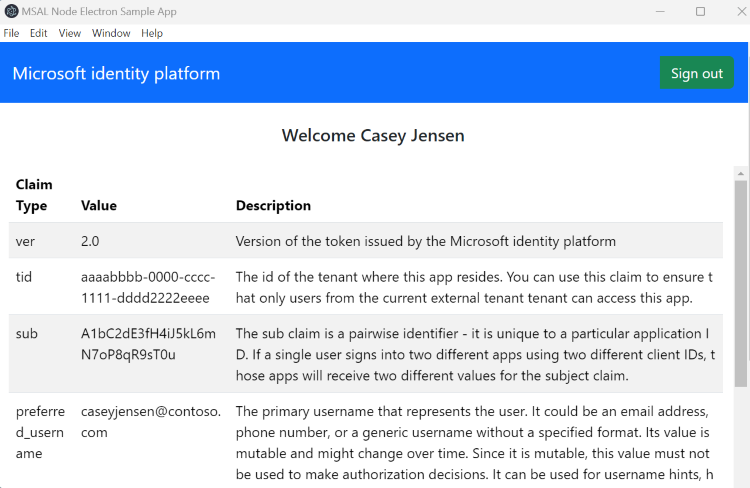Viewport: 750px width, 488px height.
Task: Click the sub claim description text
Action: click(x=475, y=355)
